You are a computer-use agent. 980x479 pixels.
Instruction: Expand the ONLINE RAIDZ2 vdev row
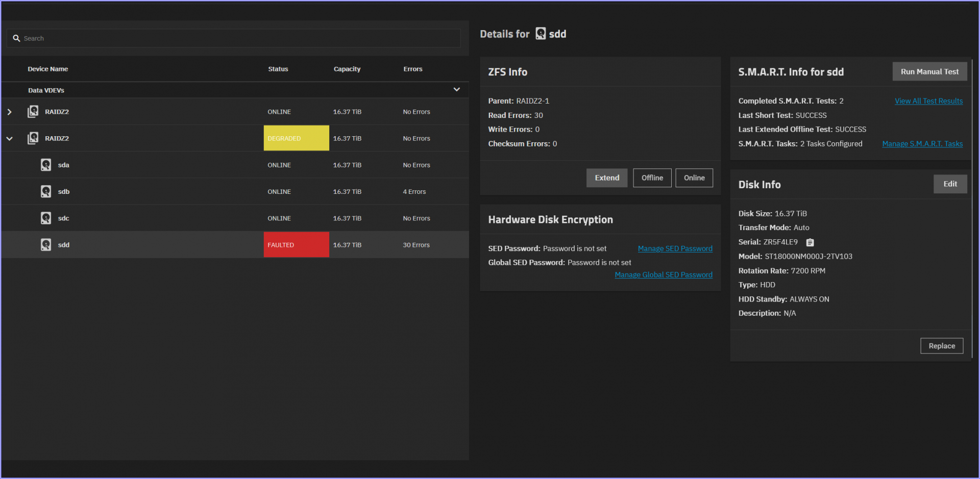tap(9, 112)
